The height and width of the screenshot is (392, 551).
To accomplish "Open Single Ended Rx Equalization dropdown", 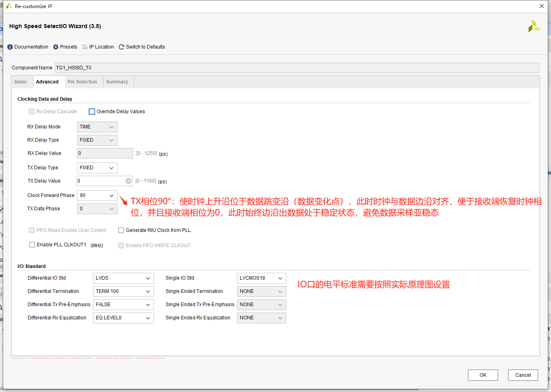I will coord(261,318).
